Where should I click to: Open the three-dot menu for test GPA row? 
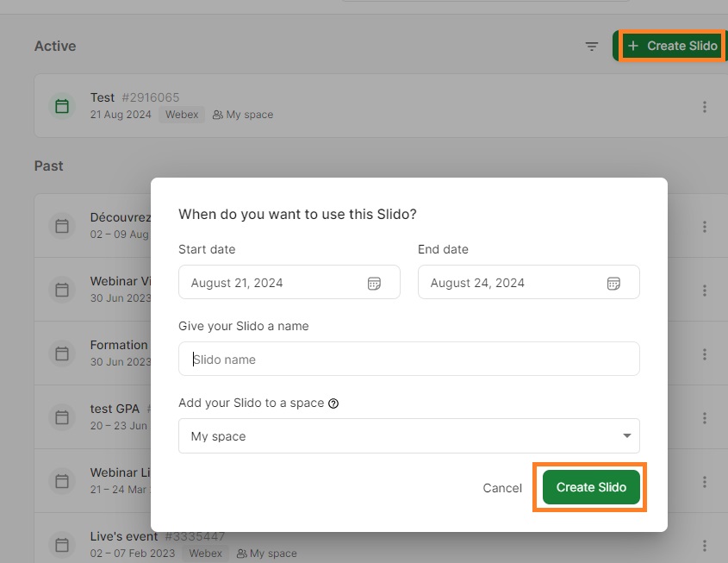[705, 418]
